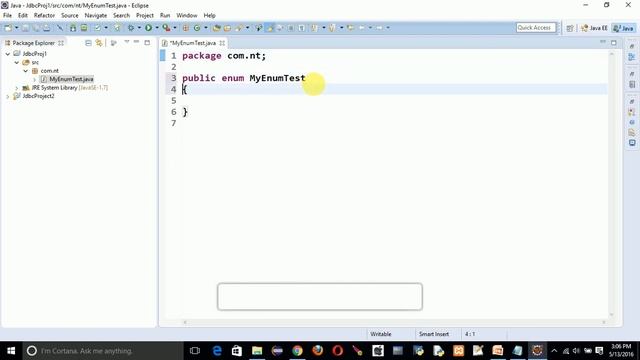
Task: Expand the JRE System Library node
Action: pyautogui.click(x=17, y=88)
